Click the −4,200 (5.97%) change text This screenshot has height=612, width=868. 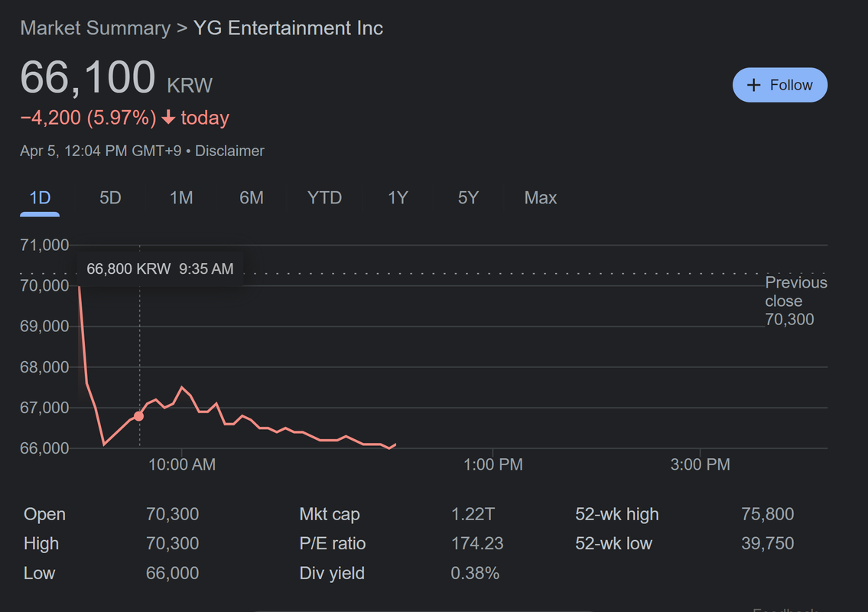(88, 117)
